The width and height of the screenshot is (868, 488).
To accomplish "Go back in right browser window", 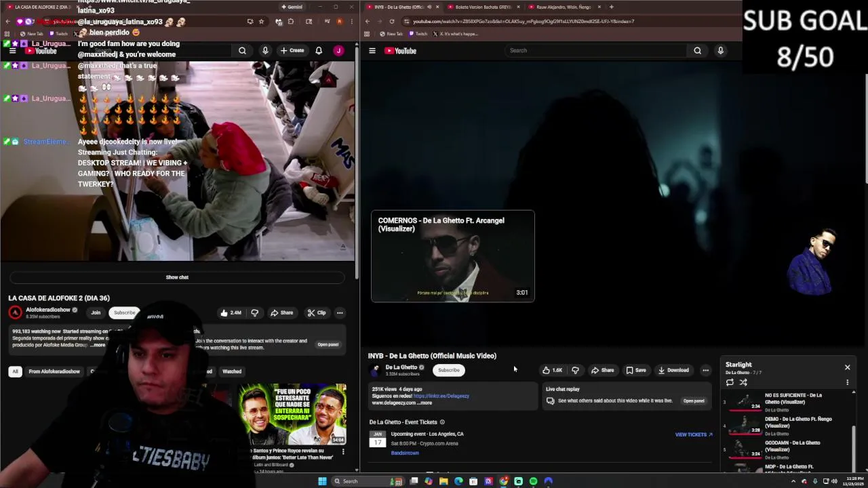I will click(367, 21).
